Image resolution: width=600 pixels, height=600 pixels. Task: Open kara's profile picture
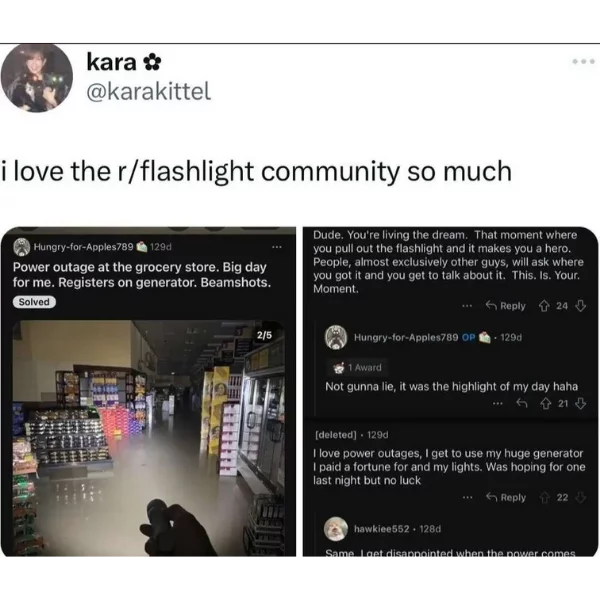(x=37, y=78)
